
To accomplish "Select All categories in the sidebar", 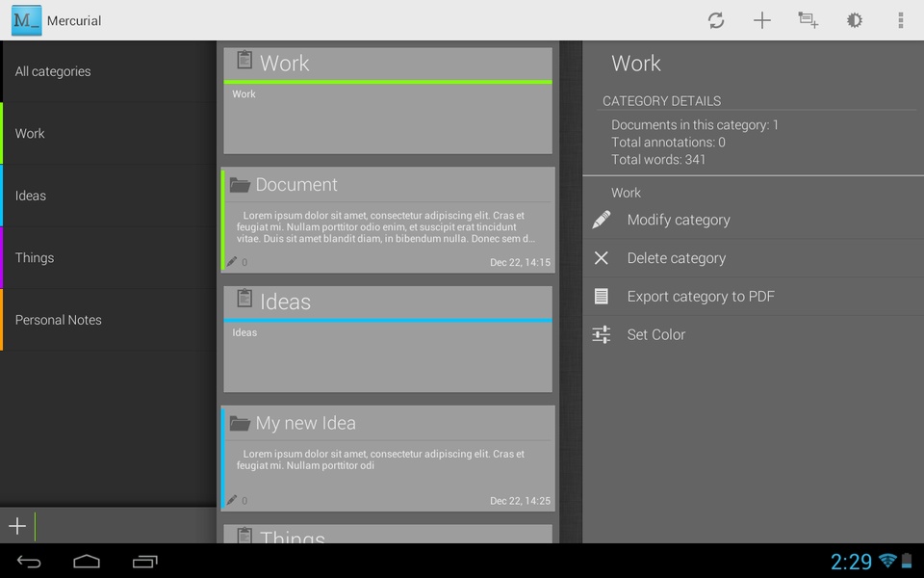I will click(109, 71).
